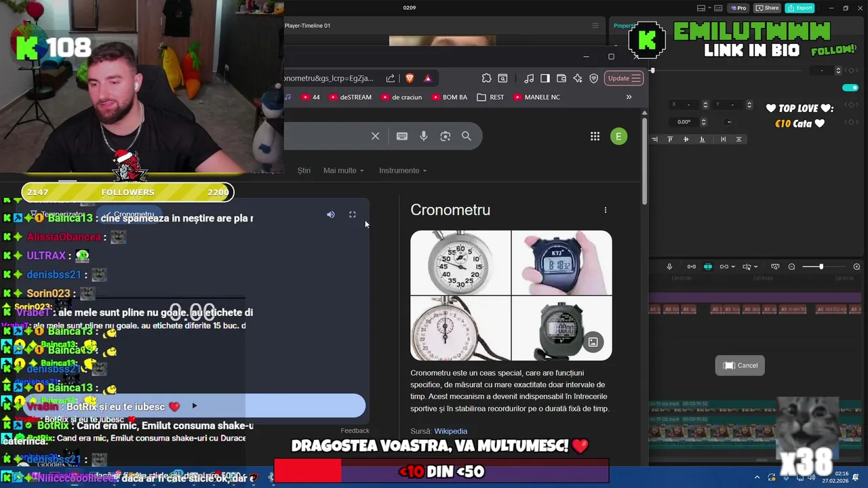868x488 pixels.
Task: Click the align top icon in Properties
Action: 670,139
